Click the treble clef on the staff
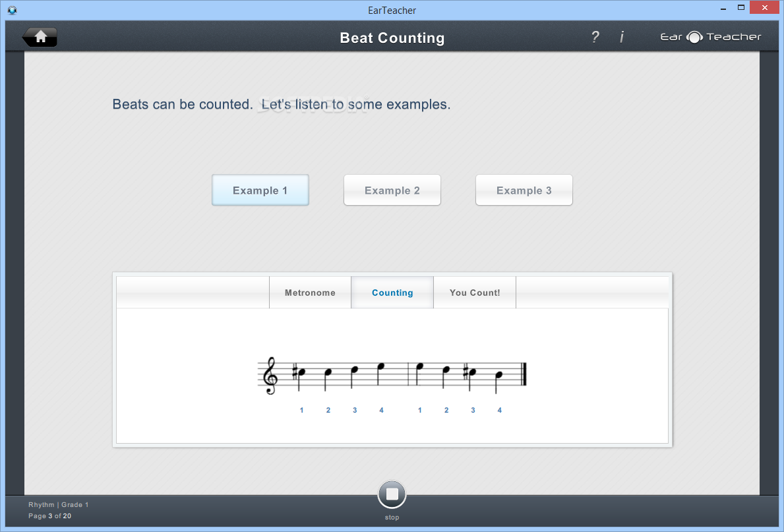784x532 pixels. tap(270, 376)
